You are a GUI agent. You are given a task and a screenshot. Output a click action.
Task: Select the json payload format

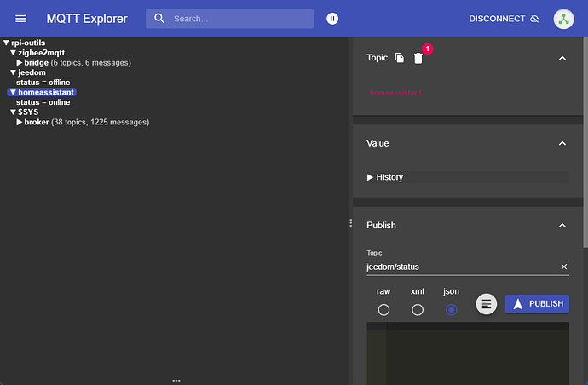tap(451, 310)
